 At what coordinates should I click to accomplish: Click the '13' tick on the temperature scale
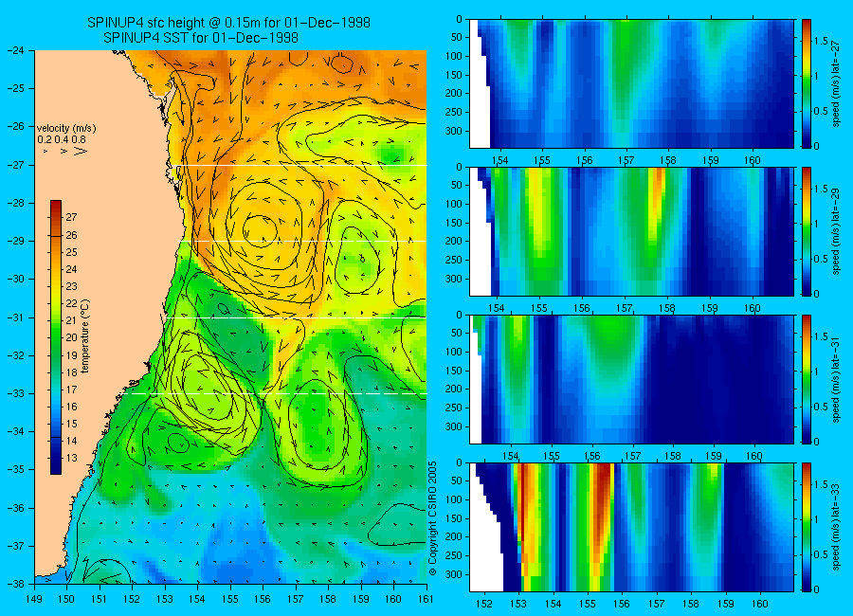71,458
